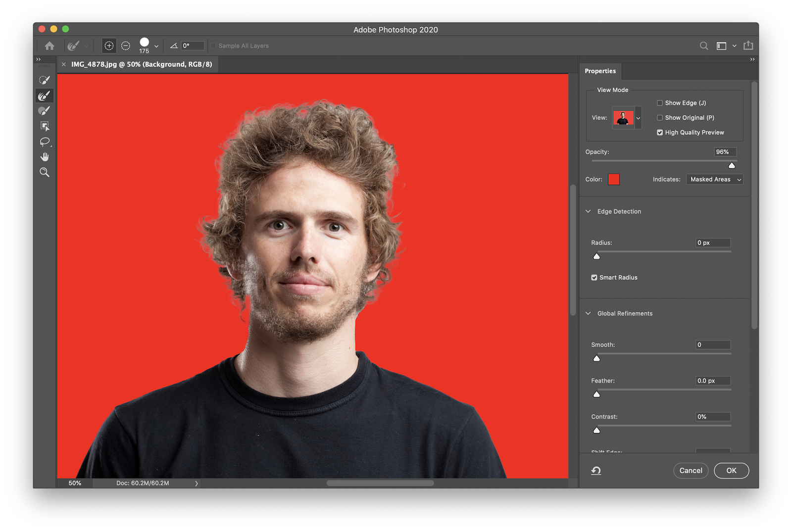Click the brush angle icon
Image resolution: width=792 pixels, height=532 pixels.
point(174,46)
